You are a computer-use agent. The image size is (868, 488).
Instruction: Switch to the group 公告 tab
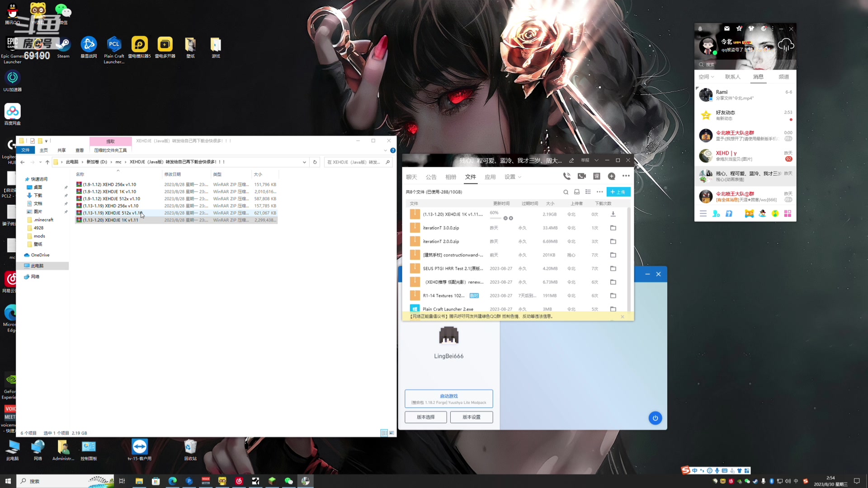point(431,177)
